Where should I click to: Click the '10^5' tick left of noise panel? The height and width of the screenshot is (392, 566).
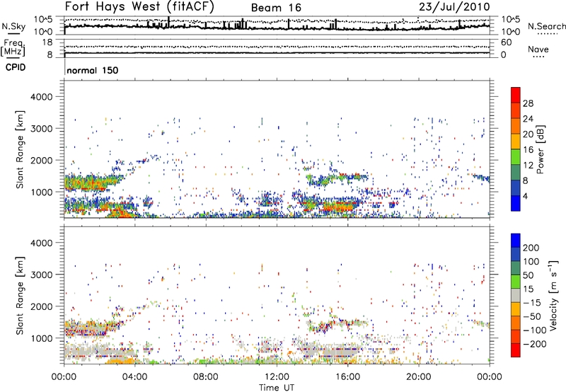(x=43, y=20)
